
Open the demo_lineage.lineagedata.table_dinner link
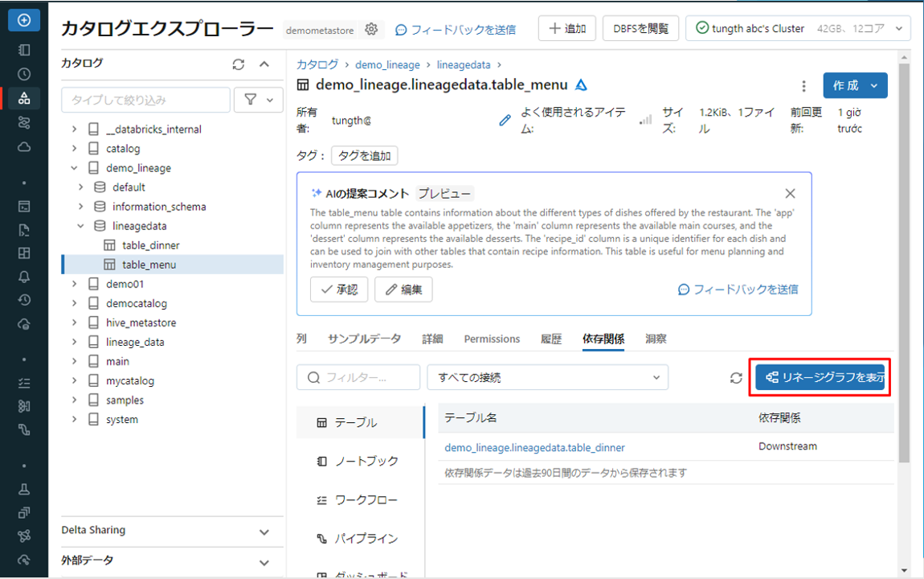point(534,447)
